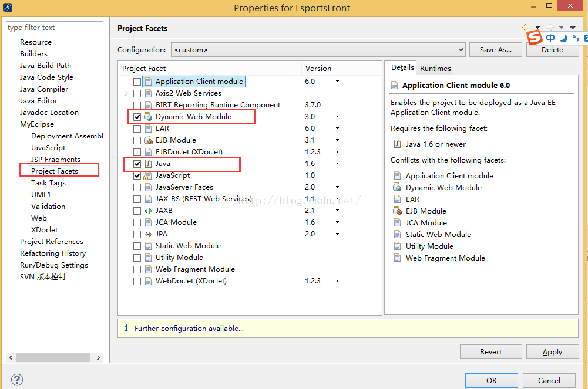Click the Web Fragment Module facet icon
The height and width of the screenshot is (389, 588).
click(148, 269)
